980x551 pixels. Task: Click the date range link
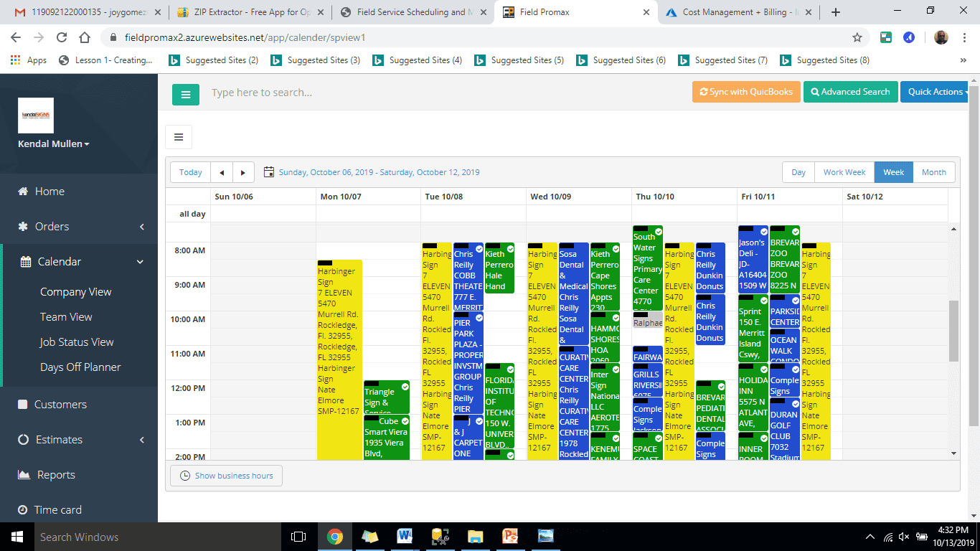click(379, 172)
